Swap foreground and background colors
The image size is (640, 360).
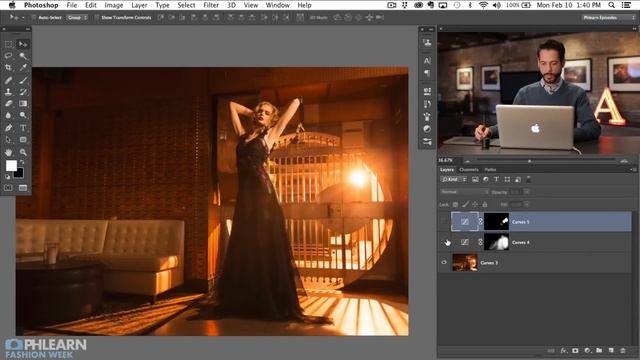tap(22, 162)
